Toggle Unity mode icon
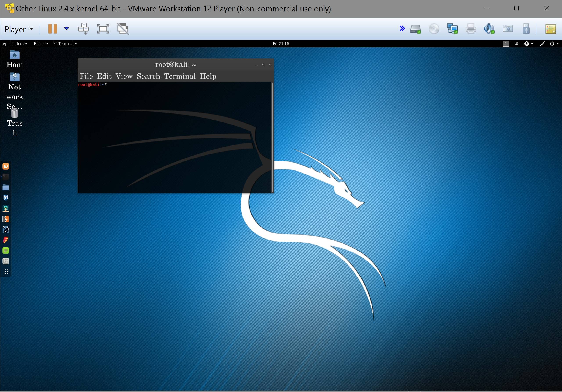The height and width of the screenshot is (392, 562). click(123, 29)
